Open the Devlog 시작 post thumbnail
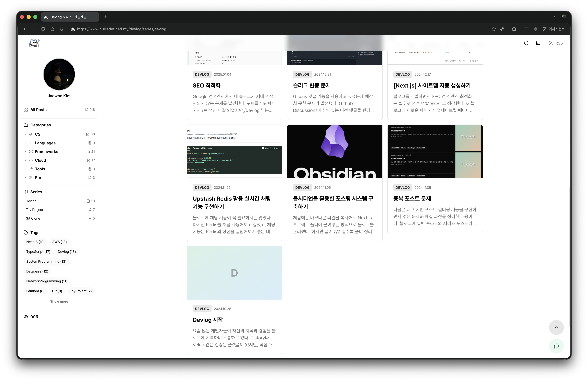 tap(234, 273)
